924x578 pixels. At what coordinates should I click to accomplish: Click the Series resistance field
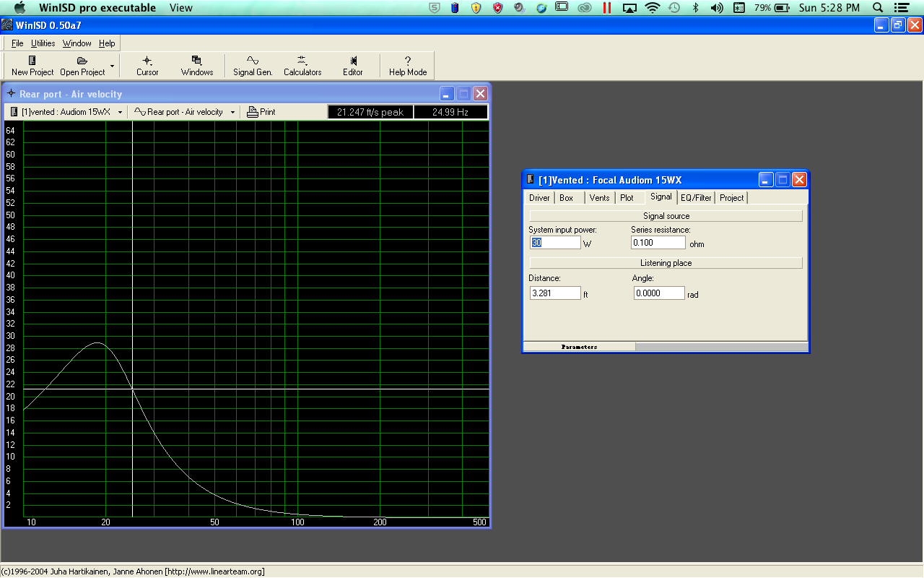(x=658, y=243)
